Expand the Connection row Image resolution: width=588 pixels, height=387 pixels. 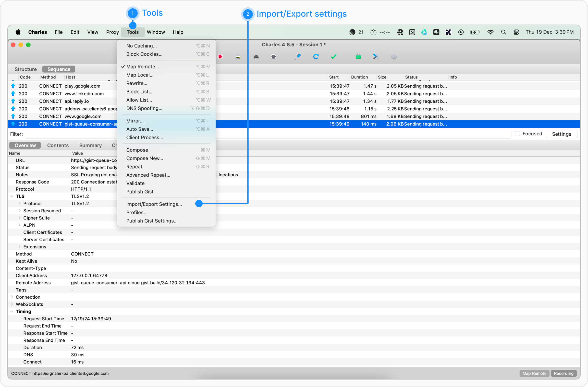click(12, 297)
